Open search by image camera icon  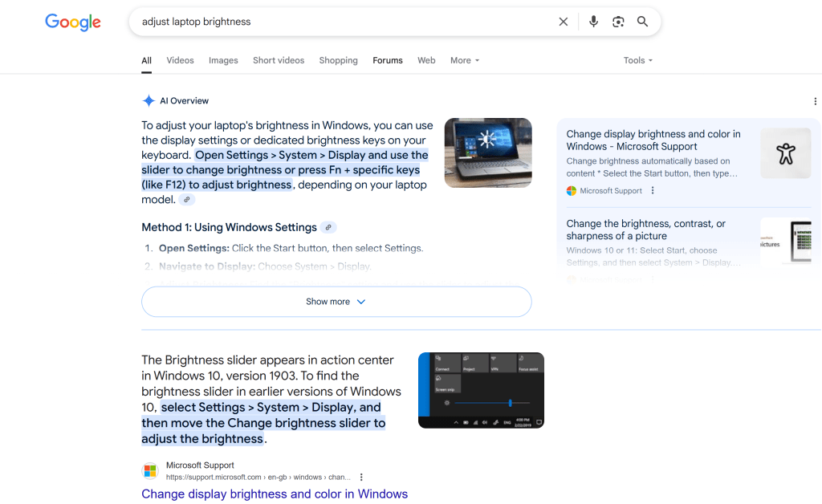pyautogui.click(x=618, y=22)
